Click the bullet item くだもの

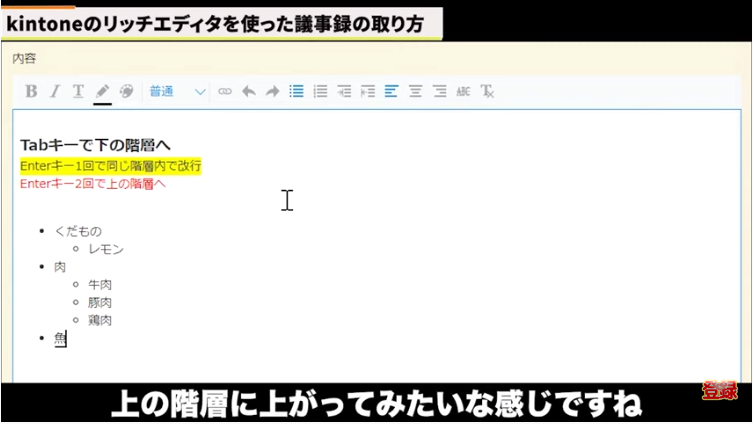[78, 231]
